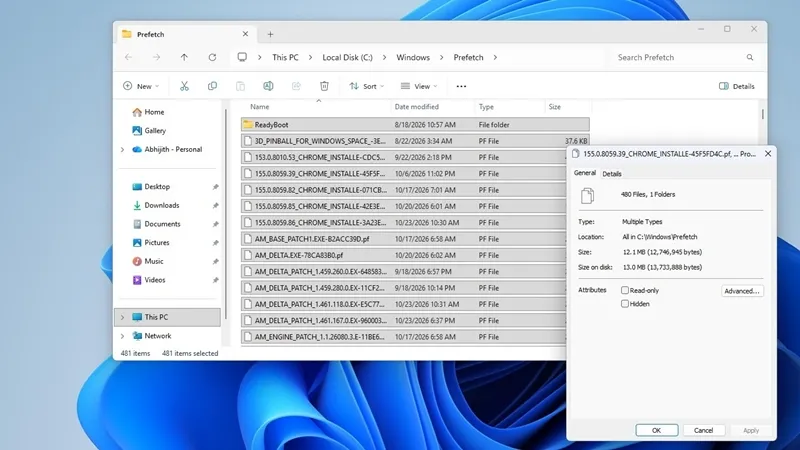
Task: Select Gallery in navigation pane
Action: click(155, 131)
